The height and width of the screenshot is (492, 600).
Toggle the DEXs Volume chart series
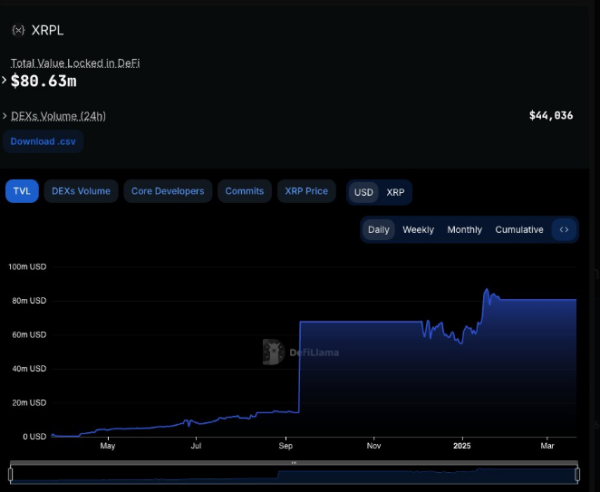(81, 191)
